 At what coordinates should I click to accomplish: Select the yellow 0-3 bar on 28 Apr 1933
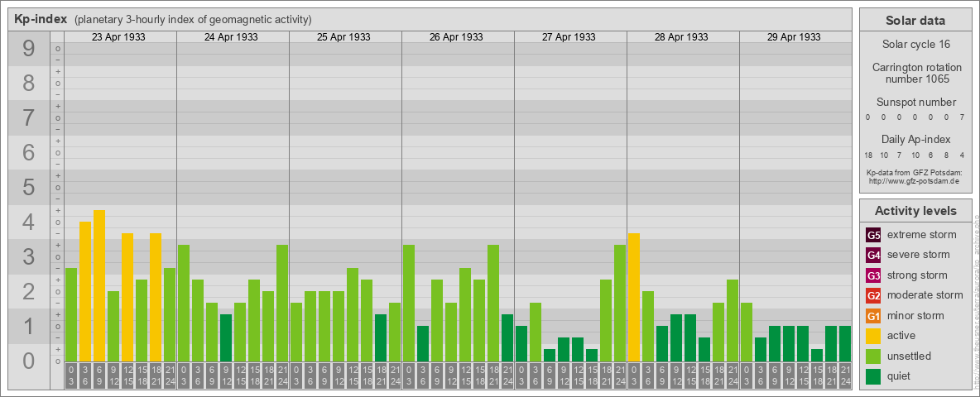(634, 297)
